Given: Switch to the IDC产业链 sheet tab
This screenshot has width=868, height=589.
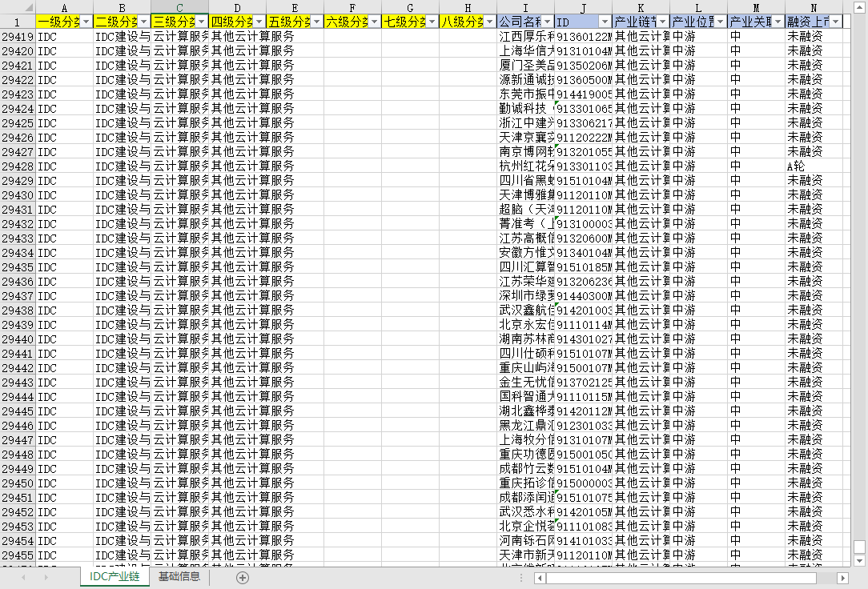Looking at the screenshot, I should pos(115,577).
